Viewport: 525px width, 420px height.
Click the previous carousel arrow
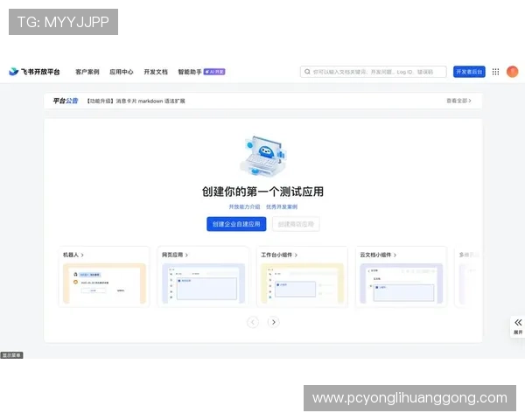pyautogui.click(x=253, y=322)
